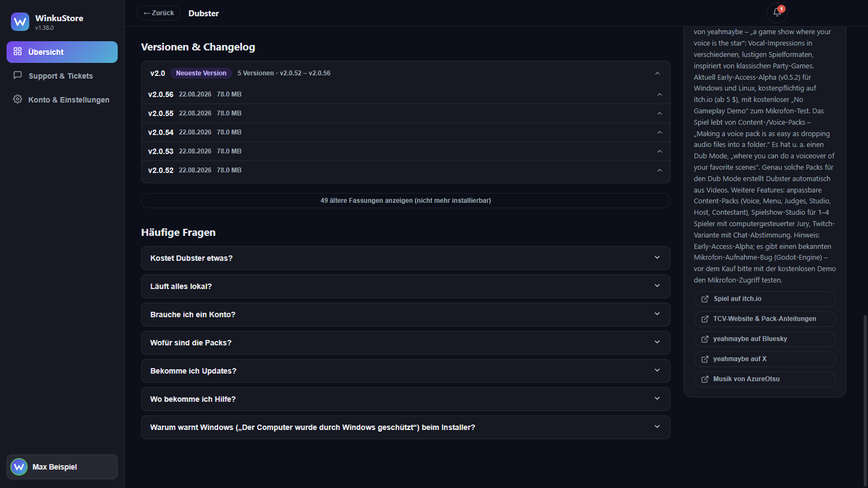868x488 pixels.
Task: Expand FAQ 'Wofür sind die Packs?'
Action: coord(405,343)
